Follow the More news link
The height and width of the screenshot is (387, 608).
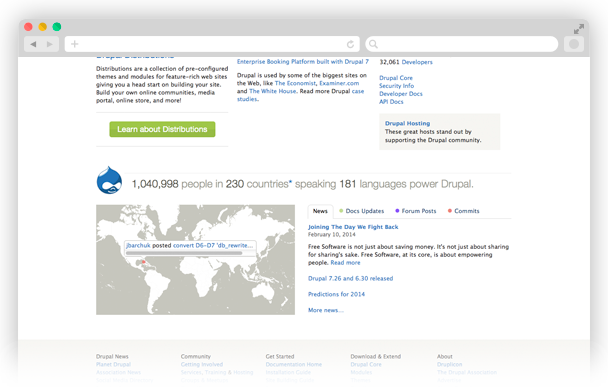point(326,310)
